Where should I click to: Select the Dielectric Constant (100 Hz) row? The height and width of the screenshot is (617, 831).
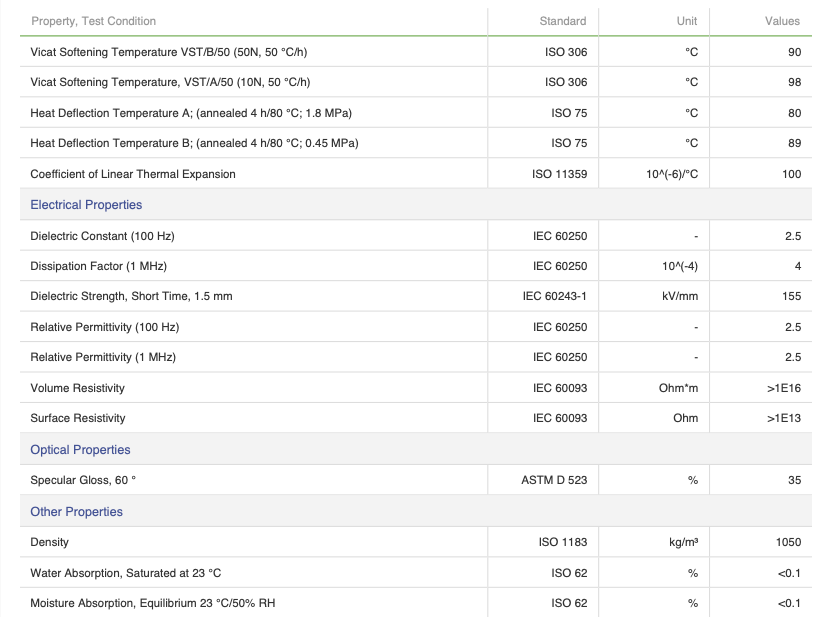416,236
